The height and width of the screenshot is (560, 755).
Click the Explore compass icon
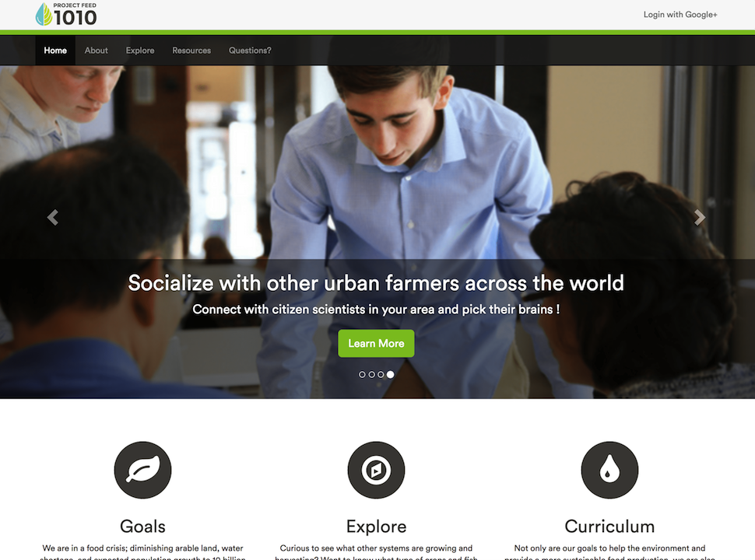point(376,470)
